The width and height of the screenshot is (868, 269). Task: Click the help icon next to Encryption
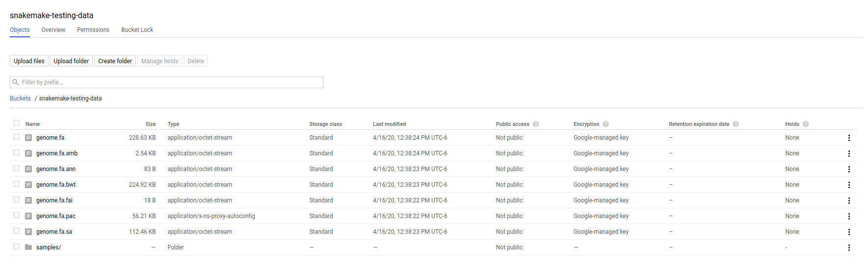(x=606, y=124)
